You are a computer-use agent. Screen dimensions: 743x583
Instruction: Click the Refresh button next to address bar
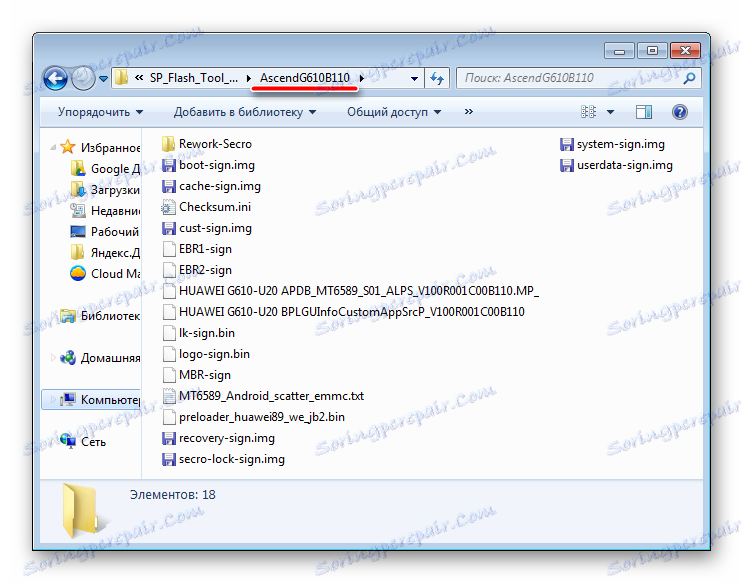pyautogui.click(x=436, y=78)
